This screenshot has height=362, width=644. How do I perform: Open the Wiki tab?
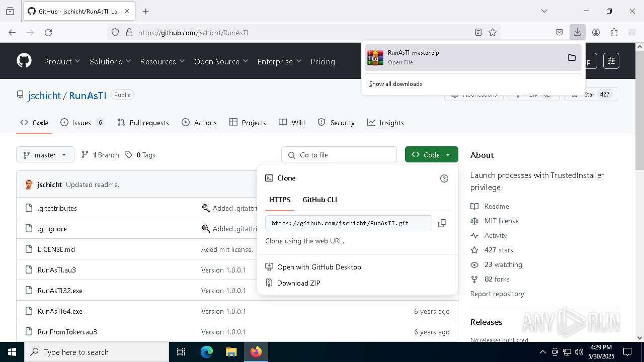292,123
